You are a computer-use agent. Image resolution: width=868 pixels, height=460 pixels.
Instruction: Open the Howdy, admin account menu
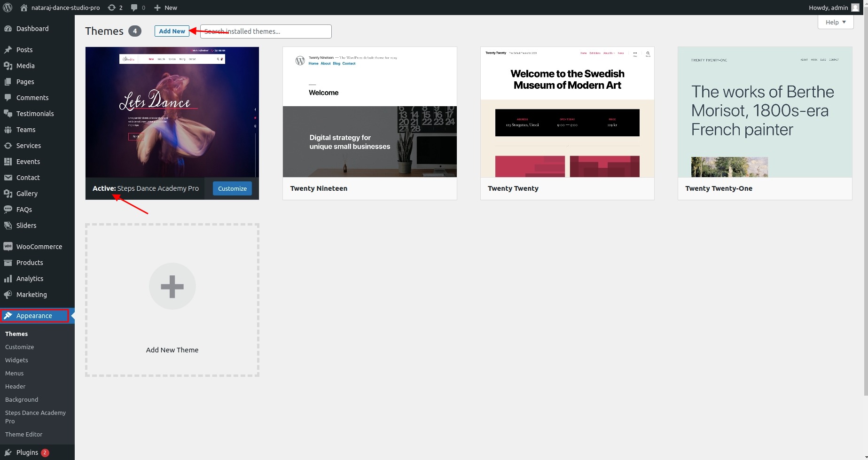click(834, 8)
